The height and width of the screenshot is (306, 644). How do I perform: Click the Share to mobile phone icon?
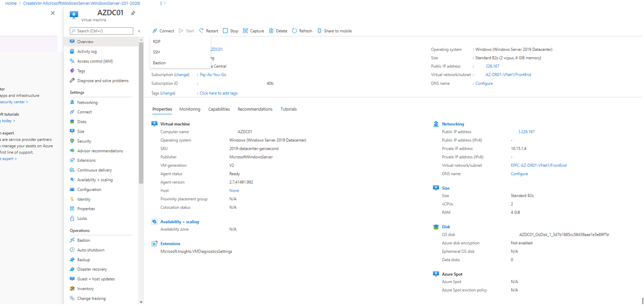320,31
